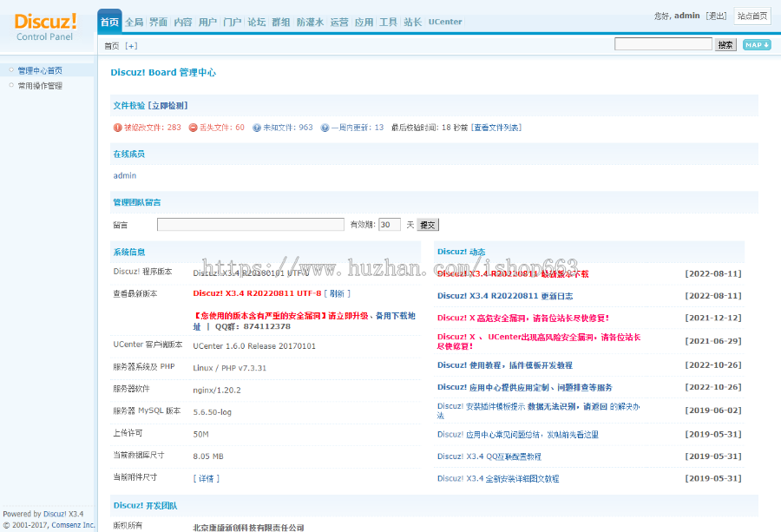Open the 站长 menu tab

(x=412, y=22)
